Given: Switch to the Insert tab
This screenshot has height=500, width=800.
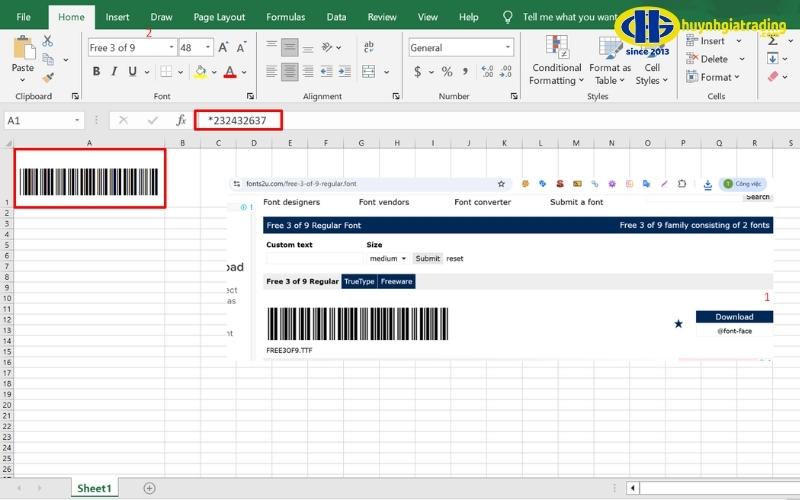Looking at the screenshot, I should [x=117, y=17].
